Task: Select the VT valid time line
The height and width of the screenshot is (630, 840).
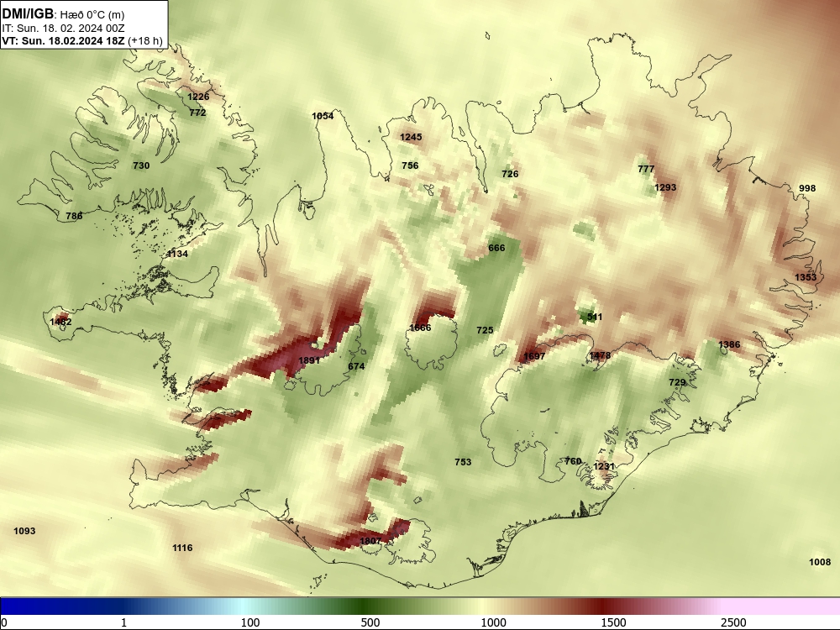Action: point(82,40)
